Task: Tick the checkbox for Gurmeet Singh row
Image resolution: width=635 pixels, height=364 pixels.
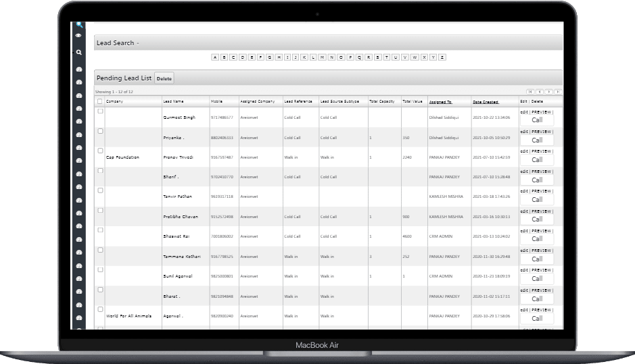Action: click(101, 111)
